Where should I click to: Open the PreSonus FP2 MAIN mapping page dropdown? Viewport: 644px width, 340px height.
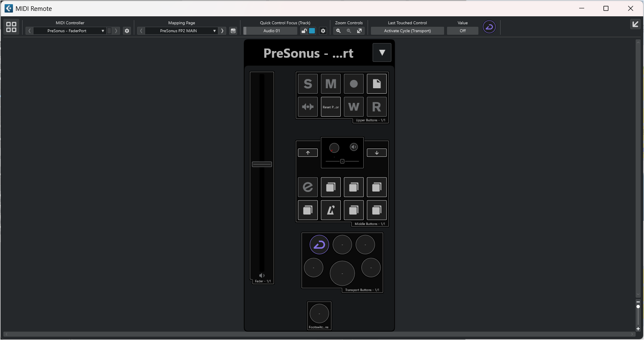click(x=181, y=31)
